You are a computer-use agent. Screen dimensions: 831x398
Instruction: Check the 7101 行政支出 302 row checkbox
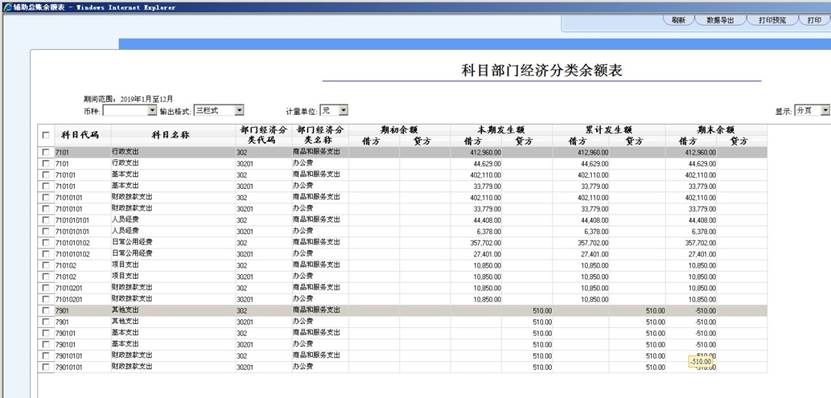(46, 152)
